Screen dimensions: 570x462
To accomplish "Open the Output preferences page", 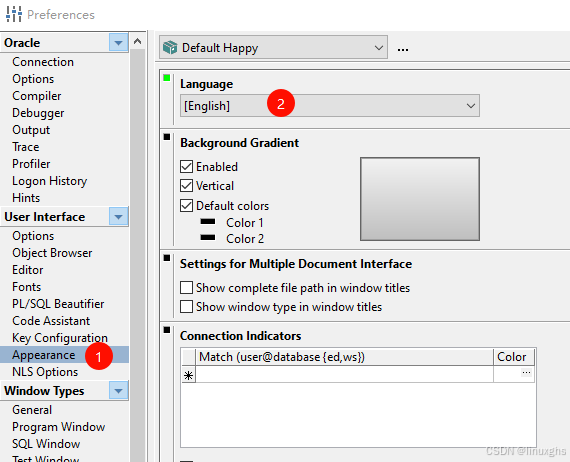I will [x=31, y=130].
